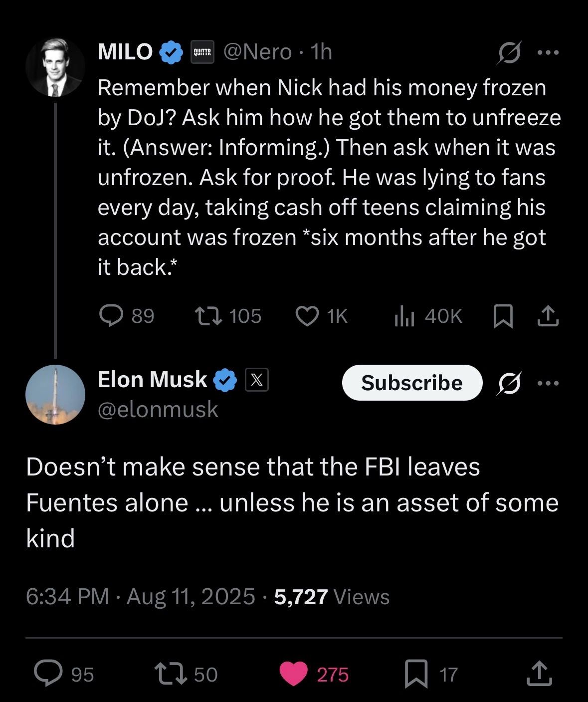Open the @elonmusk handle link
Image resolution: width=588 pixels, height=702 pixels.
click(x=158, y=410)
